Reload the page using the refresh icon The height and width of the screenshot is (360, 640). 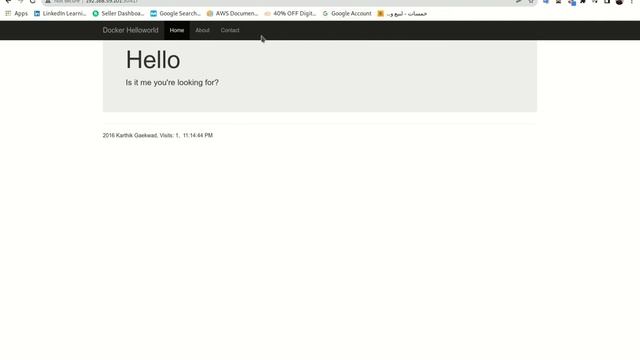[x=33, y=2]
